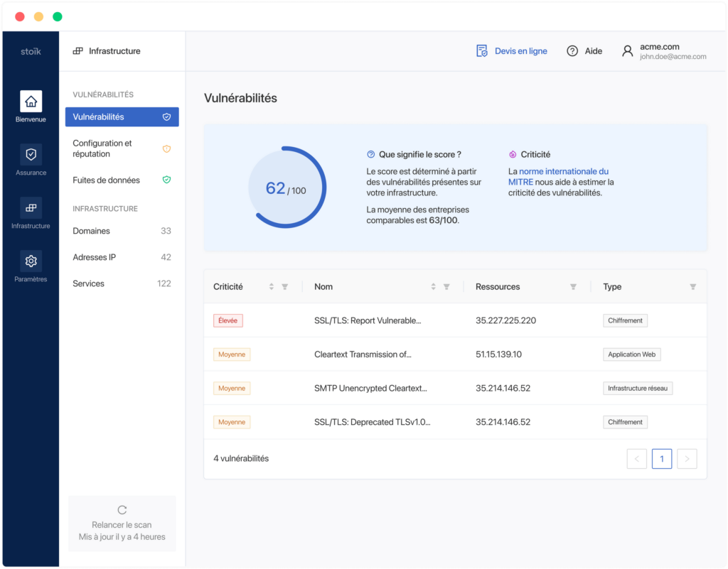Image resolution: width=728 pixels, height=569 pixels.
Task: Click the Services count 122
Action: pos(164,284)
